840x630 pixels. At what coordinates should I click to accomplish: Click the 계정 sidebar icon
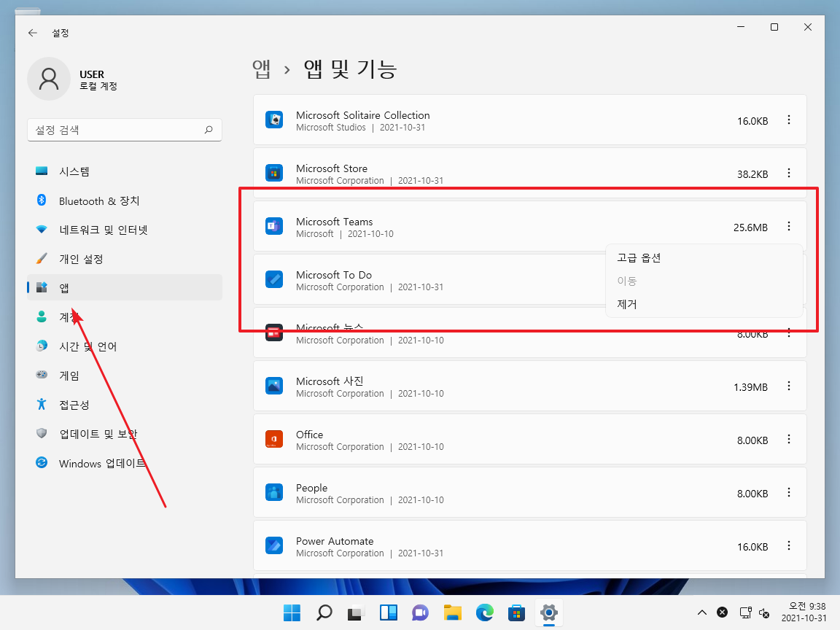click(42, 316)
